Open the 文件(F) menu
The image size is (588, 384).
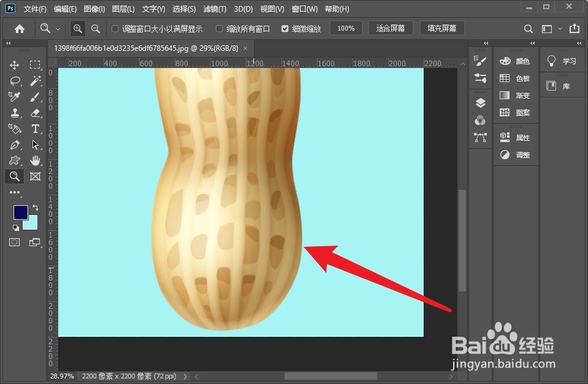(x=35, y=9)
